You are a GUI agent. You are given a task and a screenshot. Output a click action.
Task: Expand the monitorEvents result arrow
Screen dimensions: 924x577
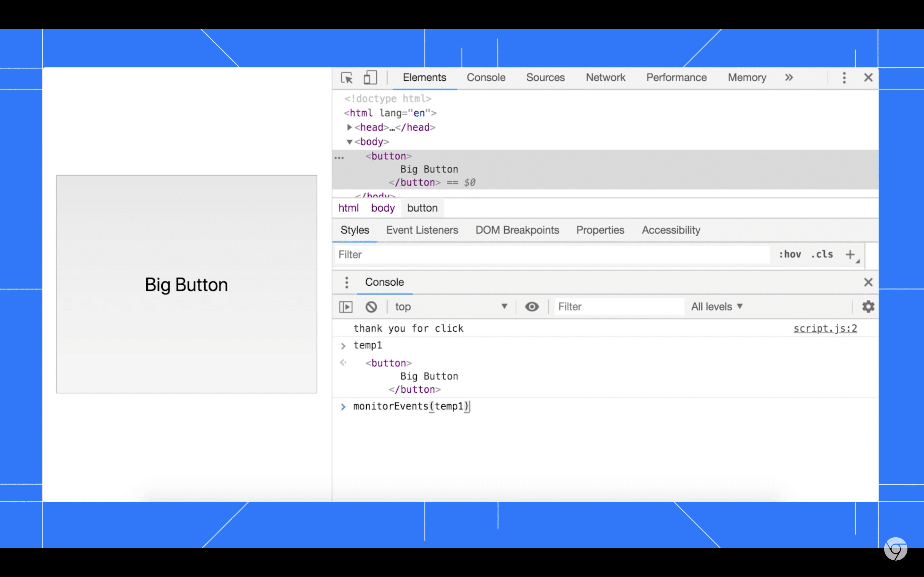tap(343, 406)
